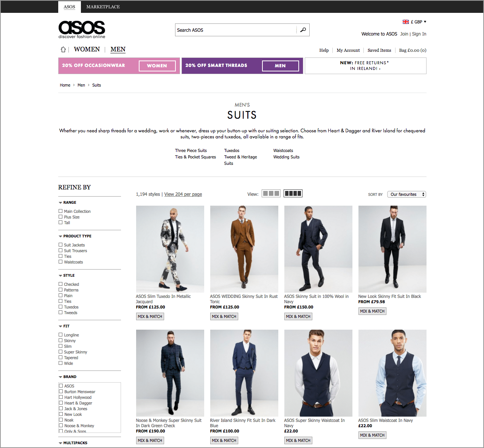Switch to three-column grid view

[271, 194]
